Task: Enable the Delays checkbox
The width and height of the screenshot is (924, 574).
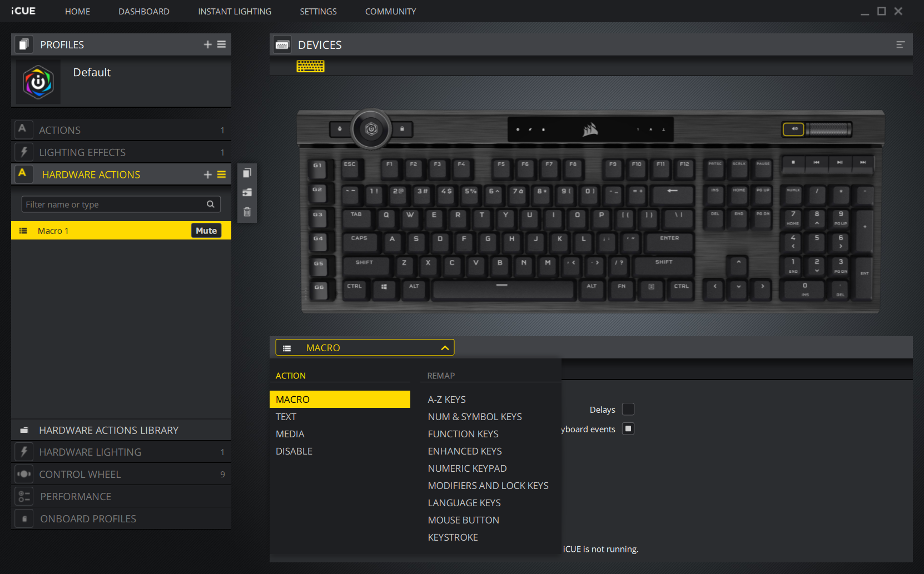Action: tap(628, 409)
